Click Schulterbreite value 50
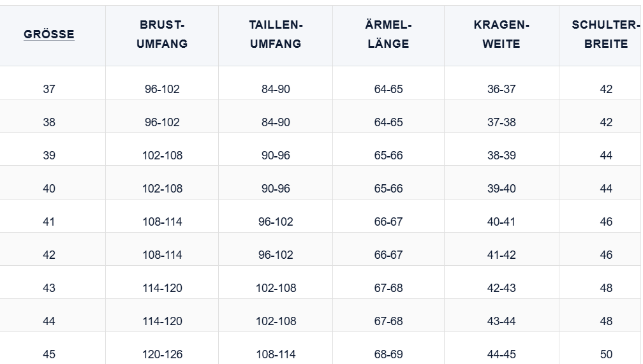 click(x=606, y=354)
